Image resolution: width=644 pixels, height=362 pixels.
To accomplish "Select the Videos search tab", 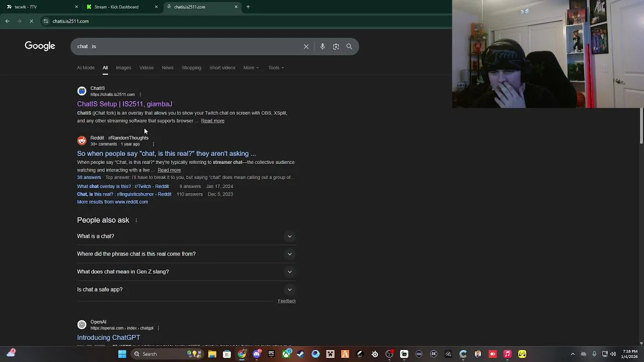I will [146, 68].
